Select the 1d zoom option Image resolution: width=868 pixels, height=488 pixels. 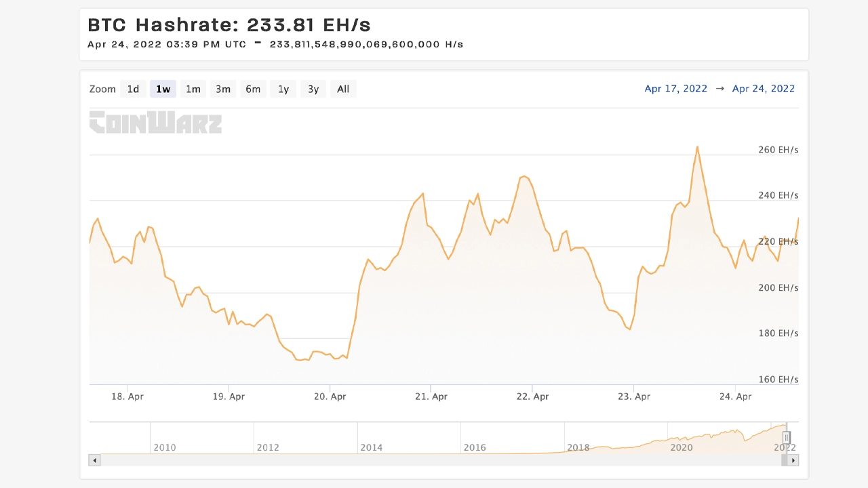[x=133, y=89]
